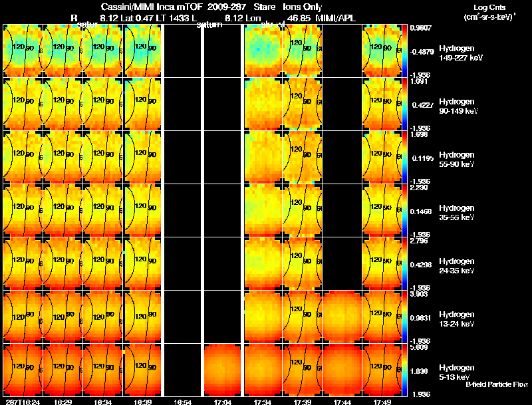Click the 55-90 keV image at 17:34
532x405 pixels.
pyautogui.click(x=263, y=158)
